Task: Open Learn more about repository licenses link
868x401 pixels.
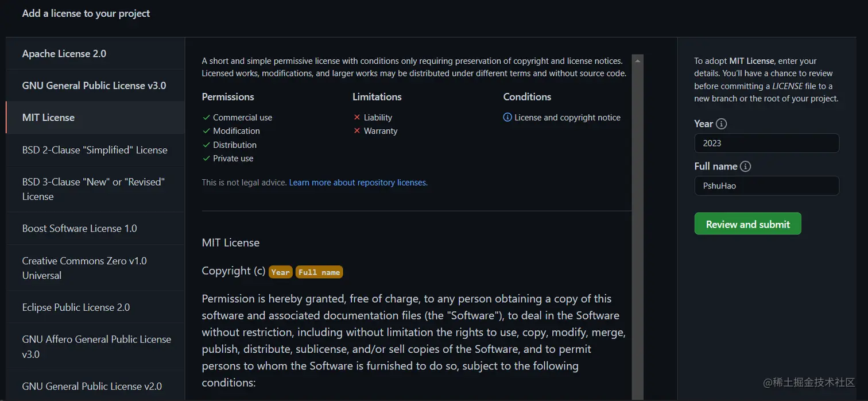Action: (358, 183)
